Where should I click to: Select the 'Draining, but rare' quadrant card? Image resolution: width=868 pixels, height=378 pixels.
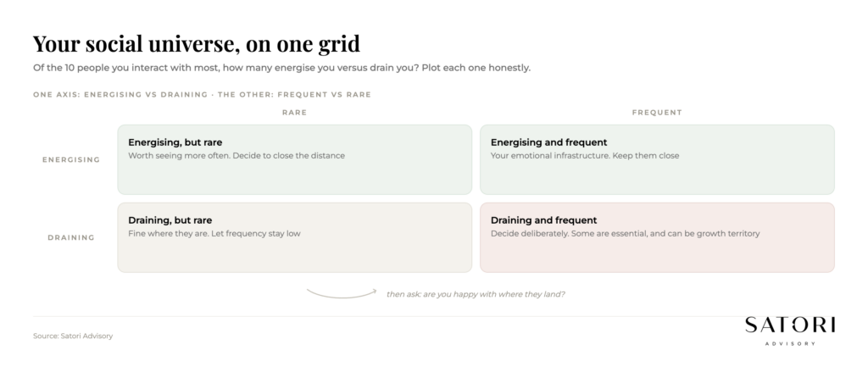[294, 237]
